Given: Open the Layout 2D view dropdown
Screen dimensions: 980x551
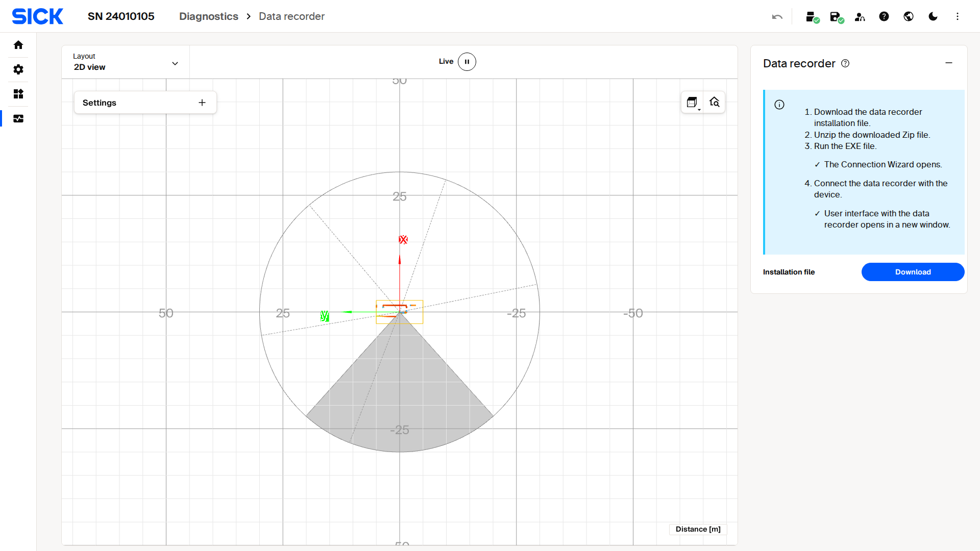Looking at the screenshot, I should [126, 62].
